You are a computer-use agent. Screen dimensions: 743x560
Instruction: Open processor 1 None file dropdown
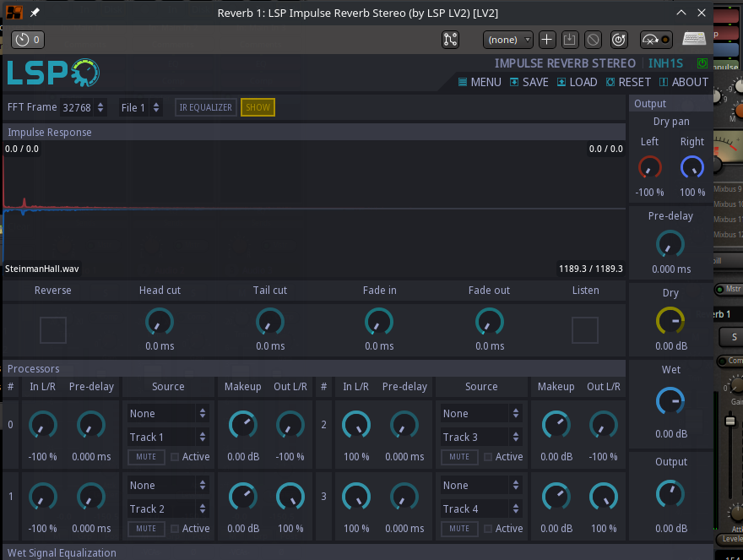pyautogui.click(x=168, y=485)
